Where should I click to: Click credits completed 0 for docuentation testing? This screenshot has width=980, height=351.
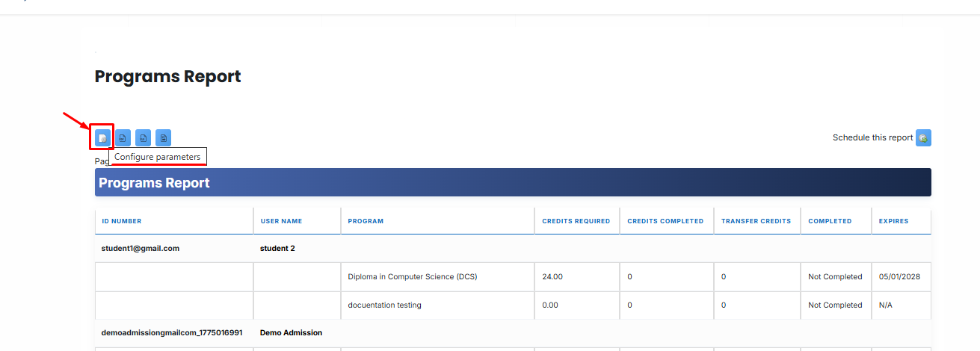(629, 305)
